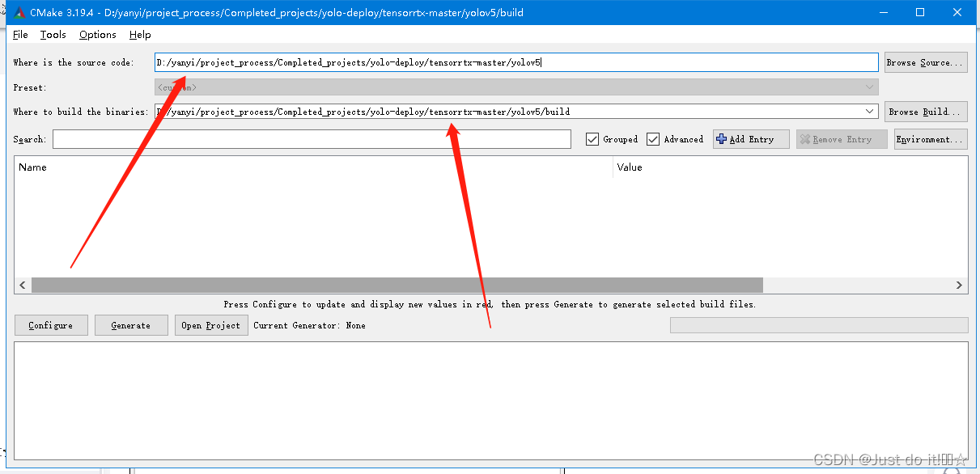Screen dimensions: 980x474
Task: Maximize the CMake window
Action: click(x=920, y=12)
